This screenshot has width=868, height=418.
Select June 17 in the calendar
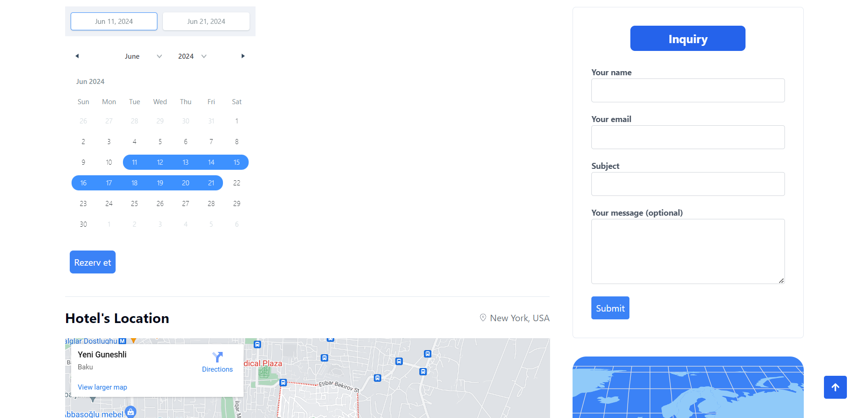(x=109, y=183)
